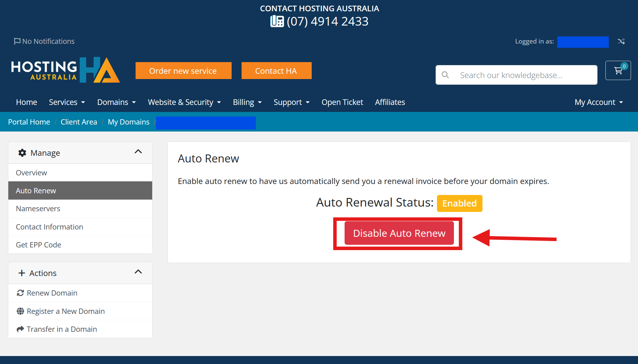Click the Disable Auto Renew button
This screenshot has width=638, height=364.
point(399,233)
